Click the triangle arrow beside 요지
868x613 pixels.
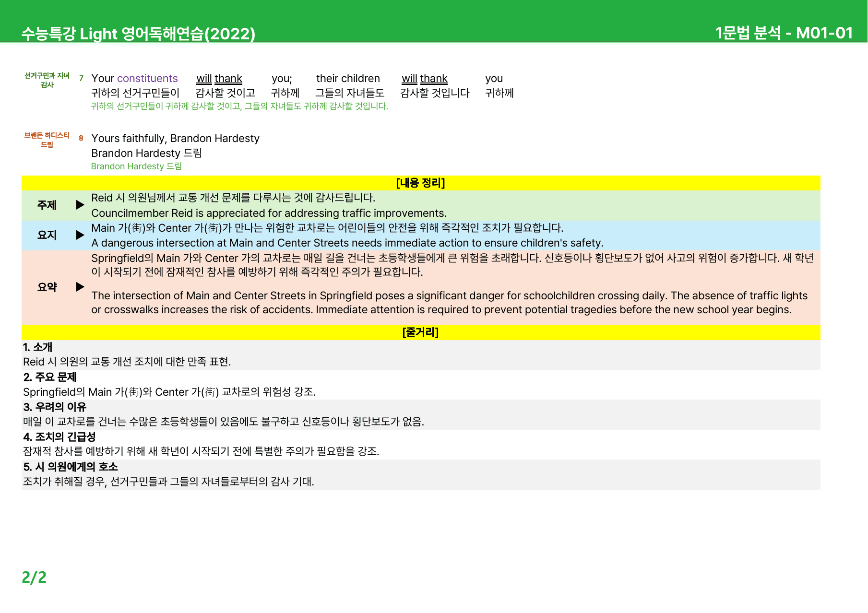[x=80, y=235]
